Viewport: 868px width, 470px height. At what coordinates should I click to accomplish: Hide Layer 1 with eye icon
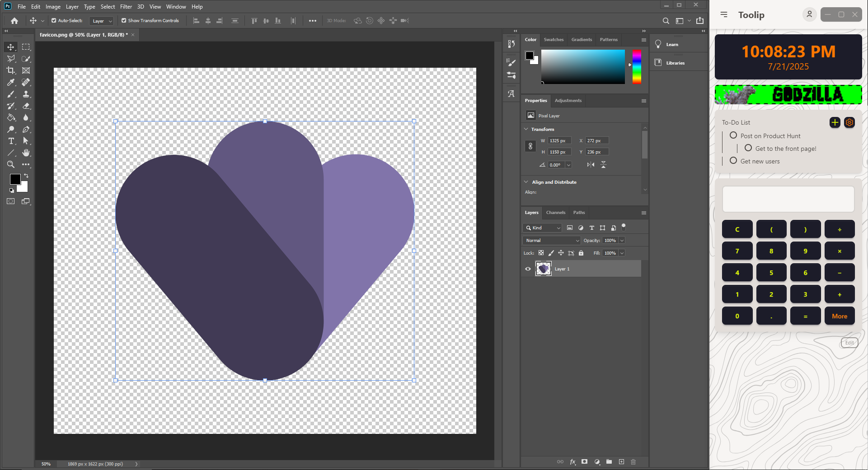tap(528, 269)
